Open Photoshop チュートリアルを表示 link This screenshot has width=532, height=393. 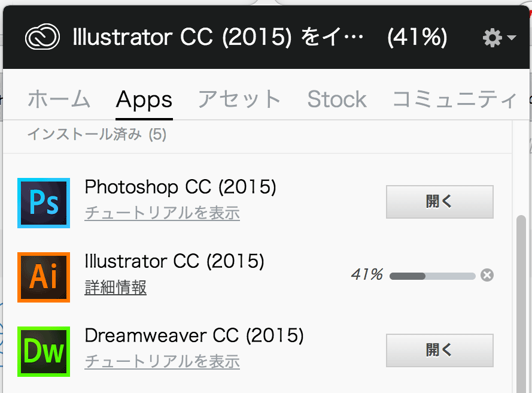point(162,213)
